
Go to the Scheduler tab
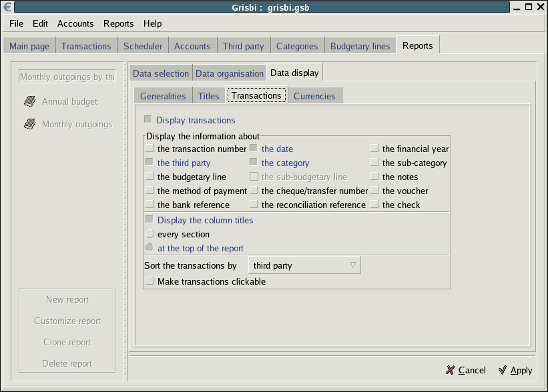[143, 46]
